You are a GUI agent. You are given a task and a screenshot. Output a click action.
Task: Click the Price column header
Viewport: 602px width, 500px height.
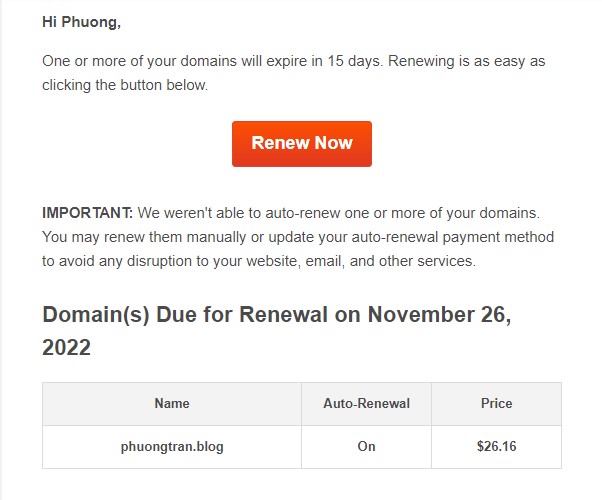496,404
